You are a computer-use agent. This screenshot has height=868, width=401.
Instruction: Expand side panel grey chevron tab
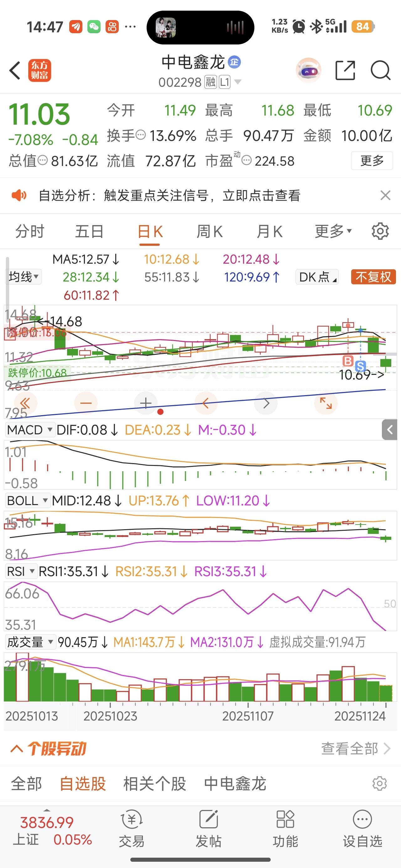click(x=390, y=430)
